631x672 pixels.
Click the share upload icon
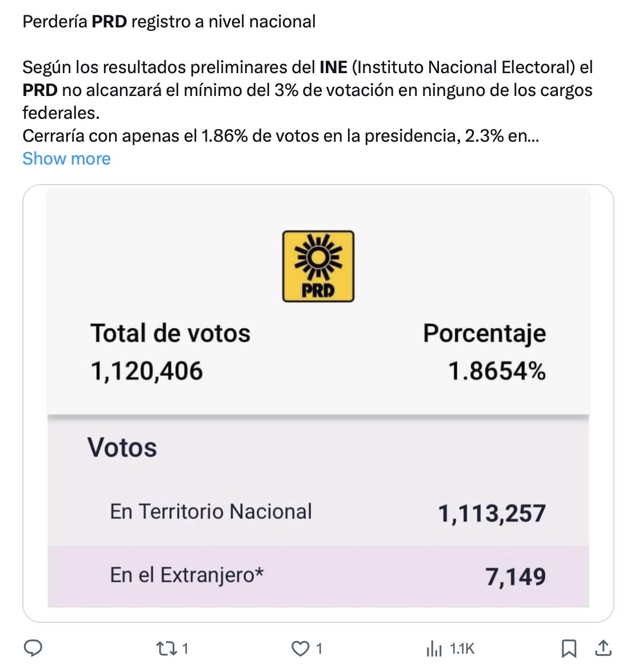point(603,648)
